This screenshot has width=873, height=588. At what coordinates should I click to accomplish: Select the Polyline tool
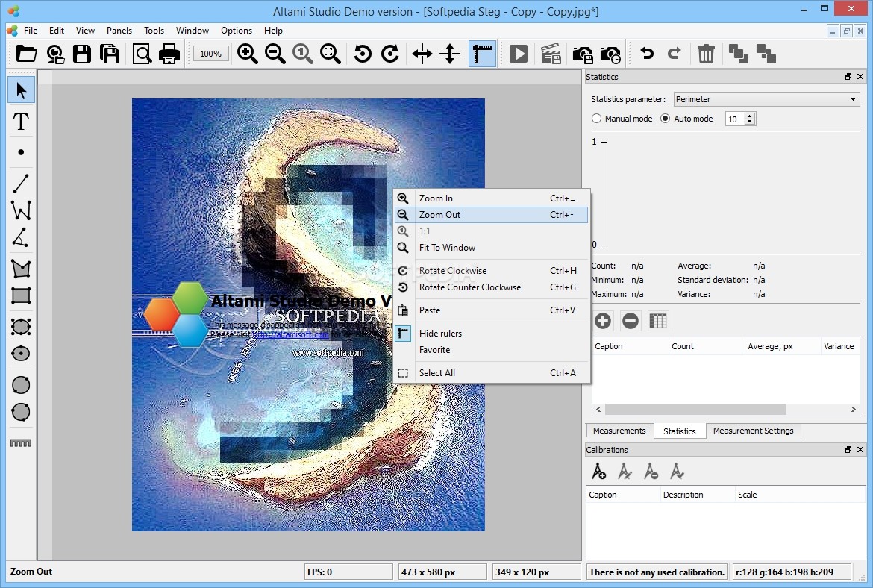[x=21, y=210]
